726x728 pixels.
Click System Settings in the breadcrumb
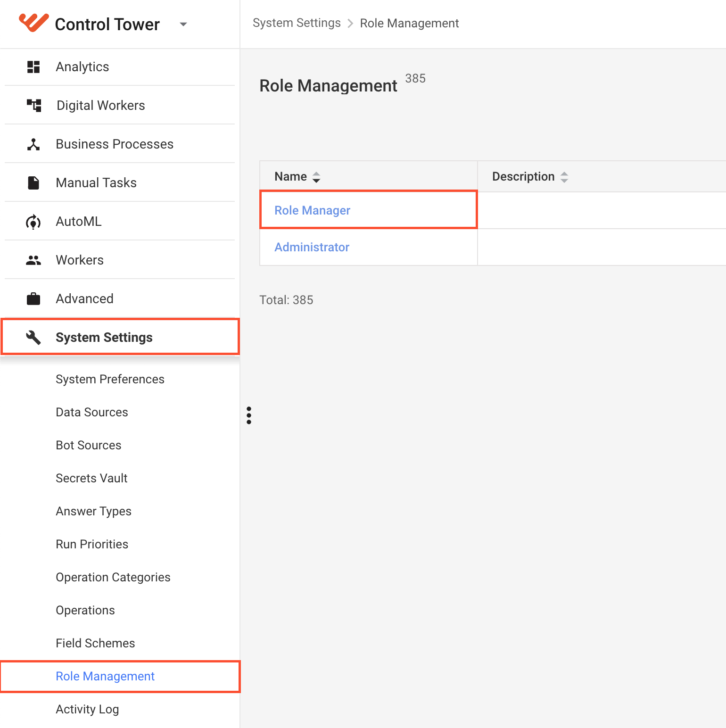[x=297, y=23]
